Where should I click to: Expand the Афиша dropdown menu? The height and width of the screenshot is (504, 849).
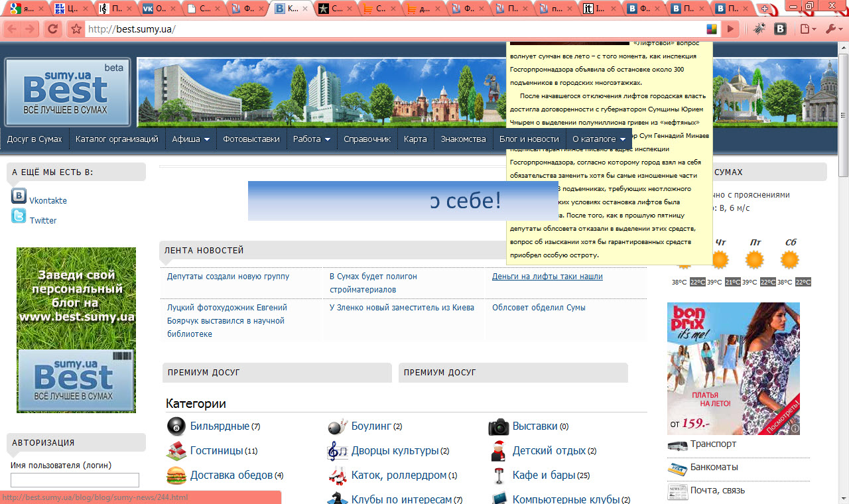pos(190,139)
